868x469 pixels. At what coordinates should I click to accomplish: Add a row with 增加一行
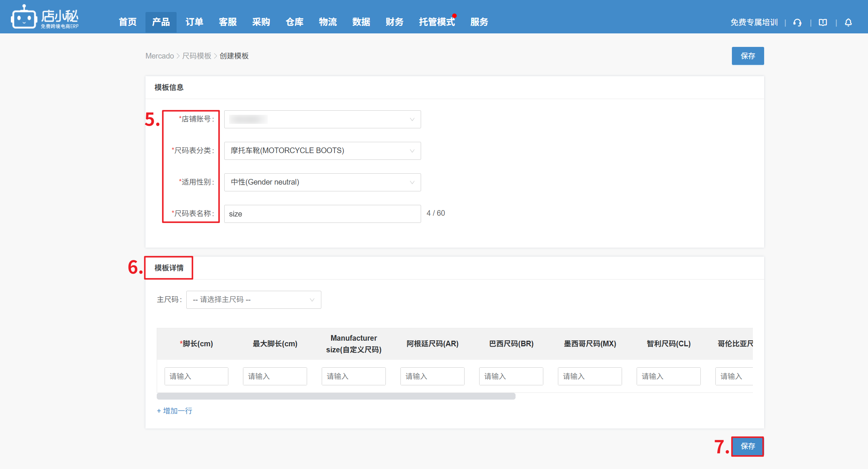coord(175,411)
